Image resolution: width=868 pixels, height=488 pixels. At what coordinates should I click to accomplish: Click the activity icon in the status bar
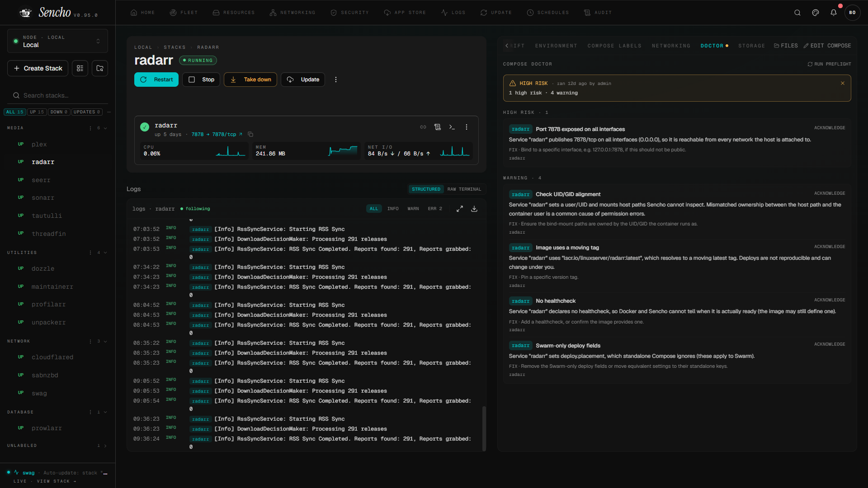(16, 472)
